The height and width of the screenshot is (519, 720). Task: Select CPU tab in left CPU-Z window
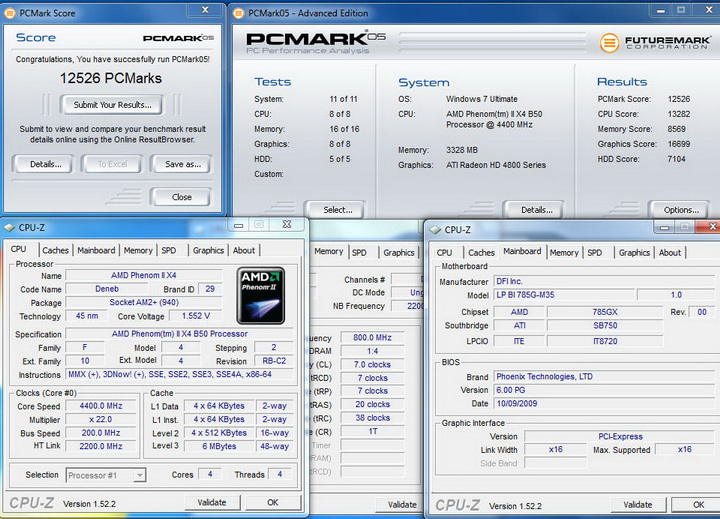click(19, 249)
